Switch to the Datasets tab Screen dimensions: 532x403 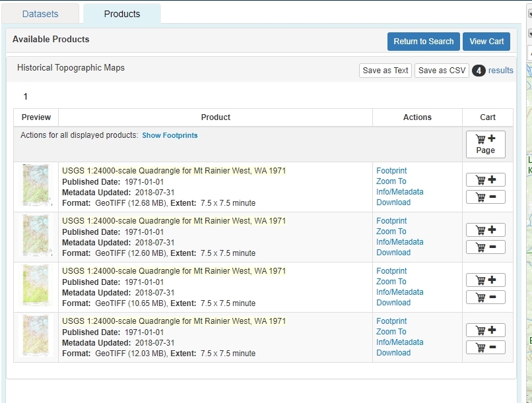point(40,13)
